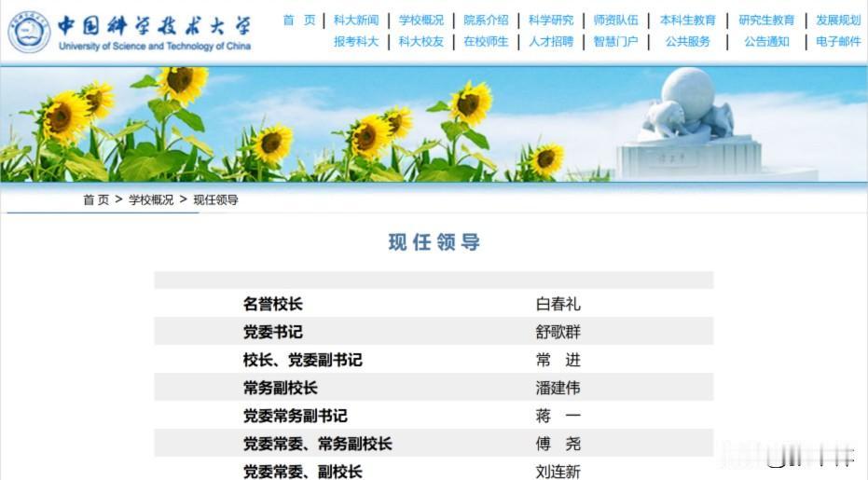Click the sculpture with sphere in banner
Image resolution: width=868 pixels, height=480 pixels.
coord(690,123)
